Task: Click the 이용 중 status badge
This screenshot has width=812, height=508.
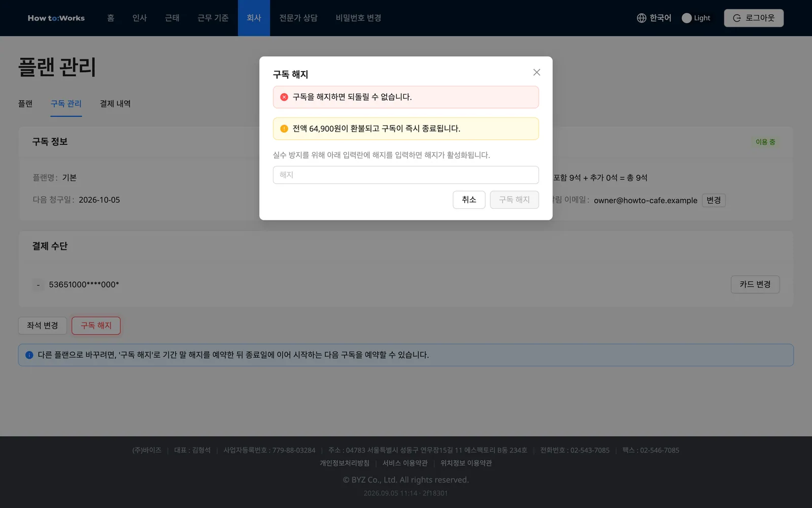Action: pos(765,142)
